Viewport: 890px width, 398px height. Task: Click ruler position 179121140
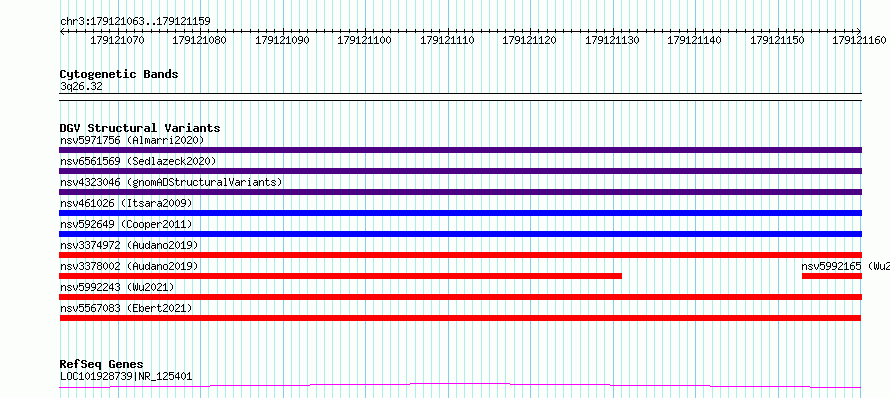695,40
